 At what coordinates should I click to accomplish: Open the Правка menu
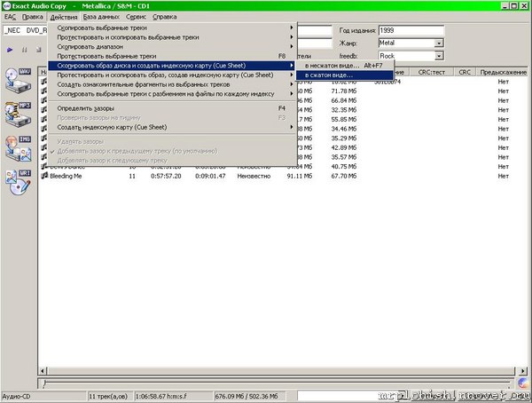point(33,17)
